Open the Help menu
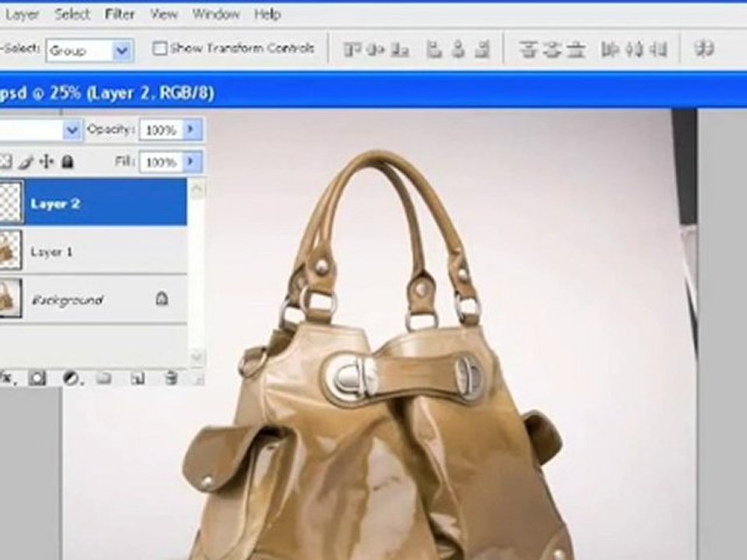 click(x=267, y=14)
